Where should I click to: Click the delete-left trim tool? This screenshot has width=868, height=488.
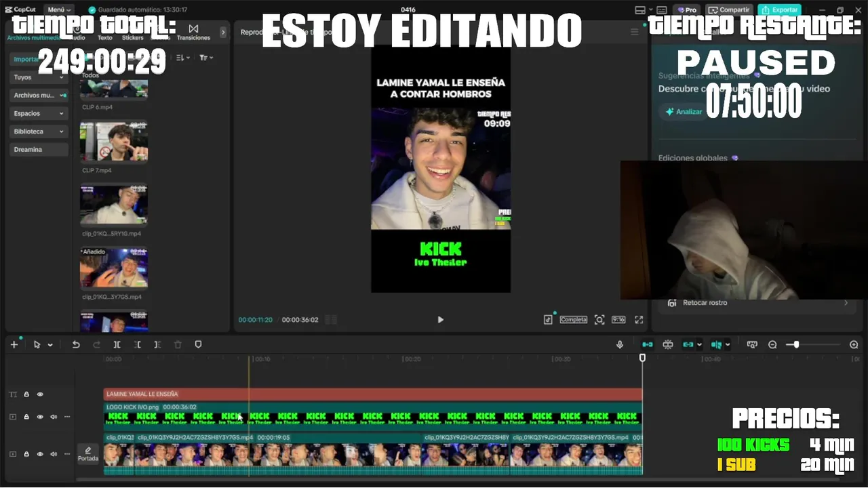coord(137,344)
